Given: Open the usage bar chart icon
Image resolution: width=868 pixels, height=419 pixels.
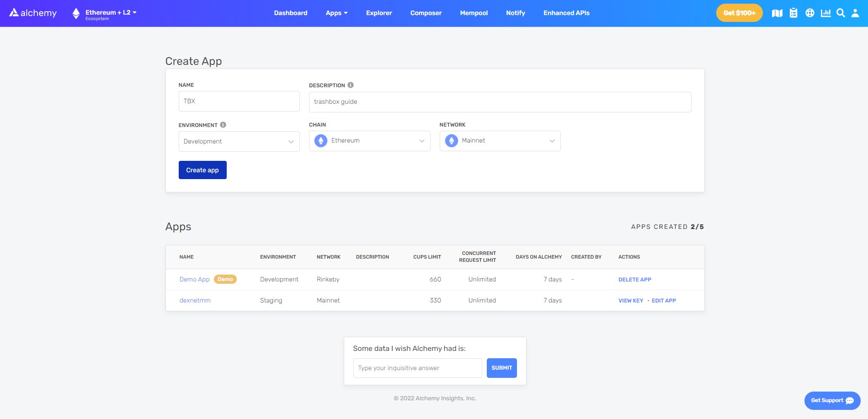Looking at the screenshot, I should [825, 13].
